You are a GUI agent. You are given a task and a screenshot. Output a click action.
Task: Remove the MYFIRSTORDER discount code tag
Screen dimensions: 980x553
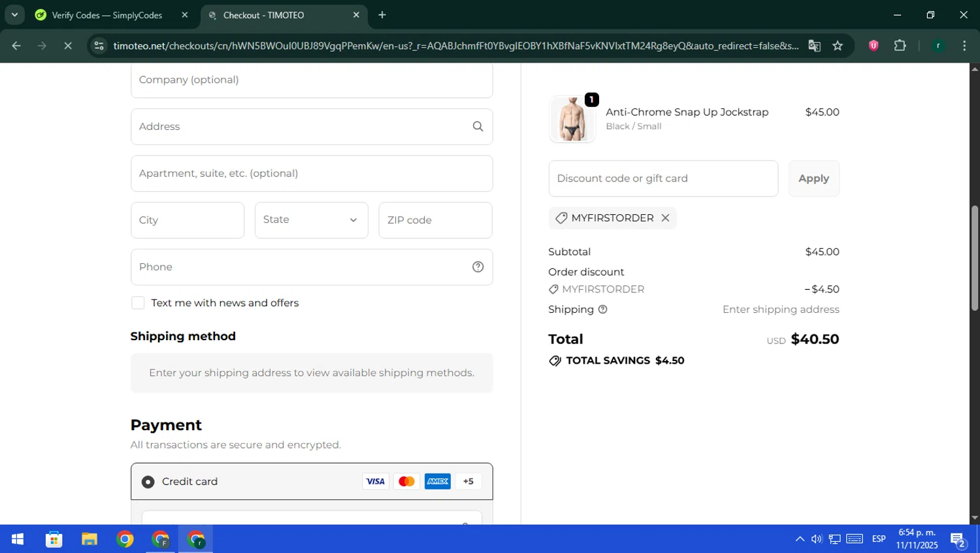(665, 218)
